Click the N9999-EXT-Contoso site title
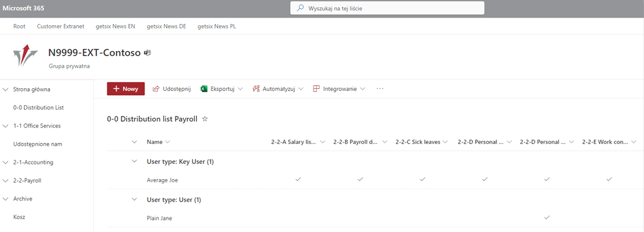This screenshot has height=232, width=644. (95, 52)
